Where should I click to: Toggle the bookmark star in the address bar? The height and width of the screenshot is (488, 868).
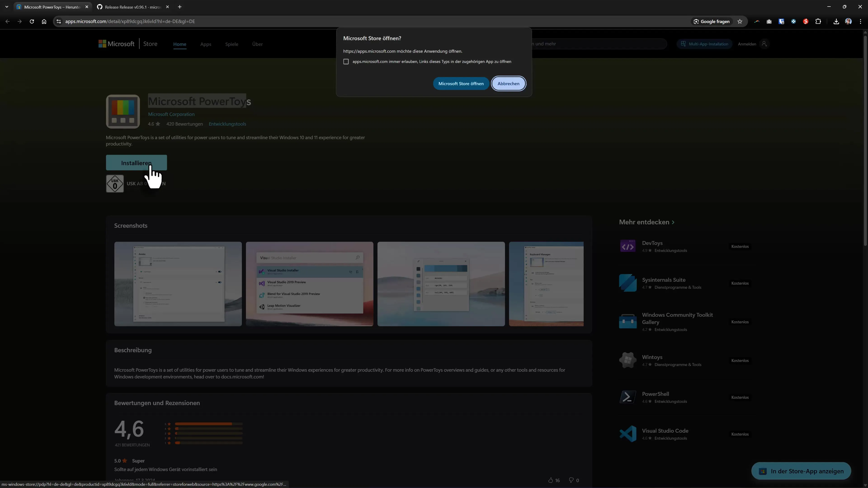pyautogui.click(x=740, y=21)
